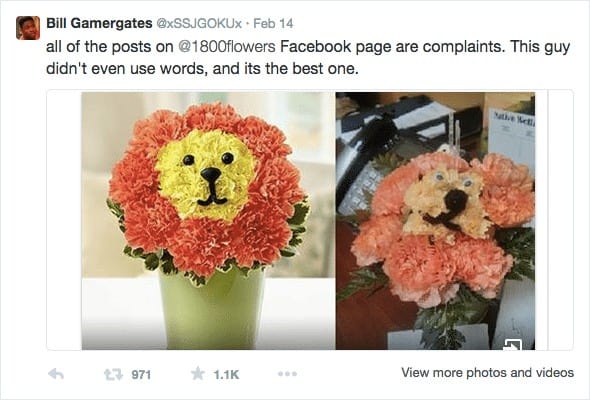Image resolution: width=590 pixels, height=400 pixels.
Task: Open the three-dot more options menu
Action: click(287, 374)
